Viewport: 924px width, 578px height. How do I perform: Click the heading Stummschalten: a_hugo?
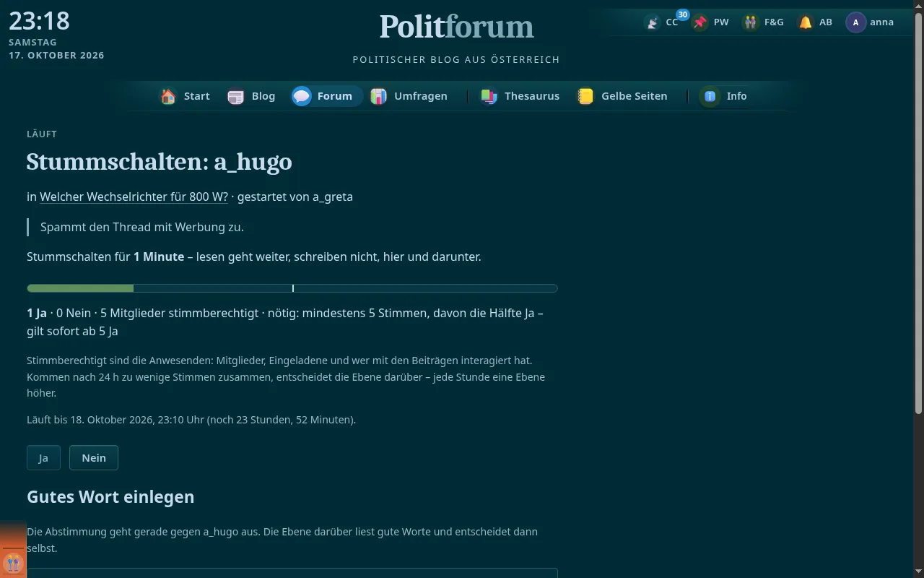(160, 161)
